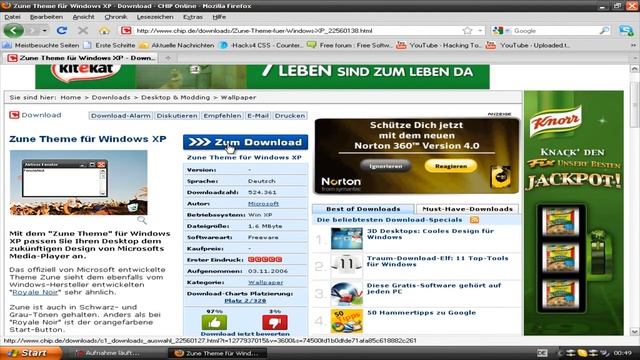Image resolution: width=640 pixels, height=360 pixels.
Task: Open a new tab with plus button
Action: coord(168,58)
